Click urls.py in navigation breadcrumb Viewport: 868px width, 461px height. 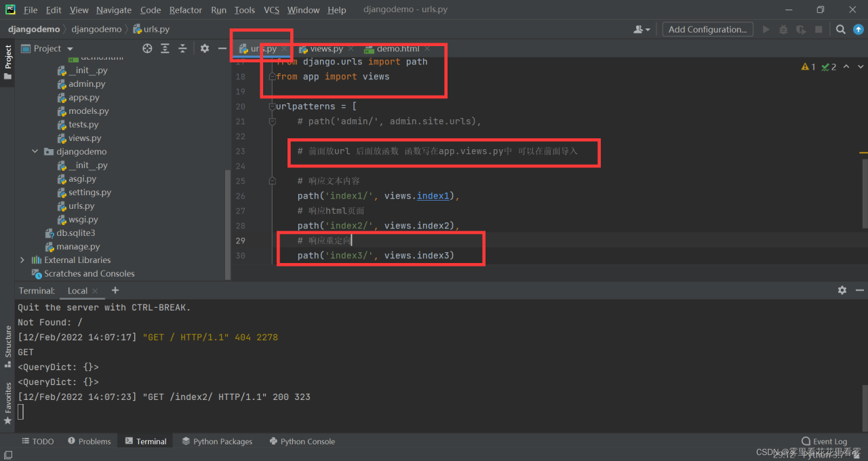(151, 29)
